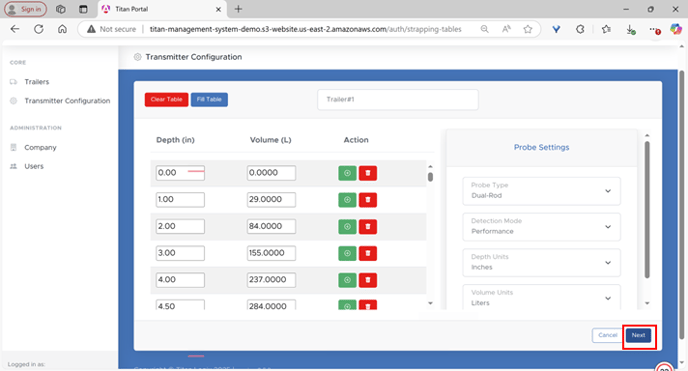This screenshot has width=688, height=371.
Task: Delete the 1.00 depth row
Action: coord(368,200)
